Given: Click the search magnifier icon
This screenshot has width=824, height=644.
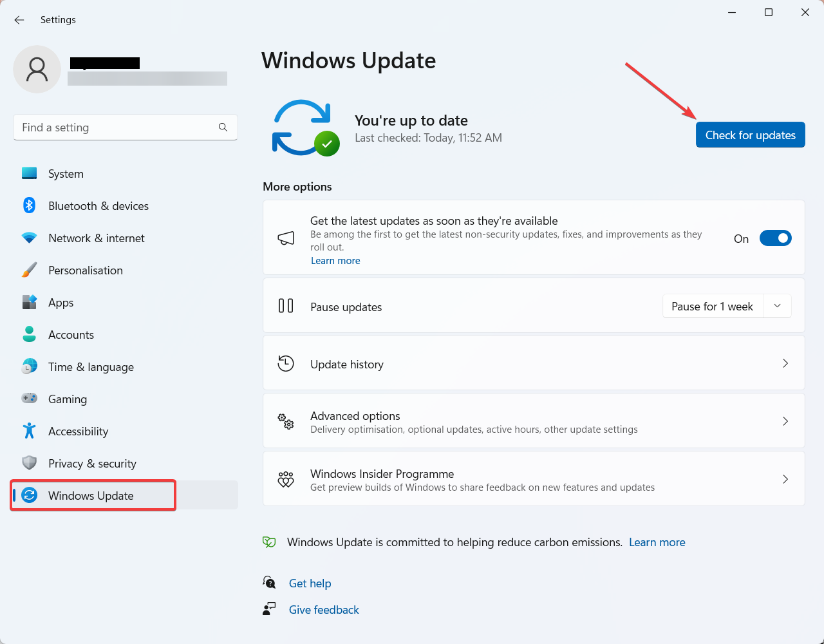Looking at the screenshot, I should (223, 128).
